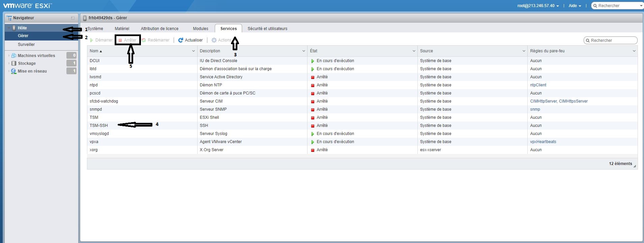The width and height of the screenshot is (644, 243).
Task: Open the ntpClient firewall rule link
Action: point(538,85)
